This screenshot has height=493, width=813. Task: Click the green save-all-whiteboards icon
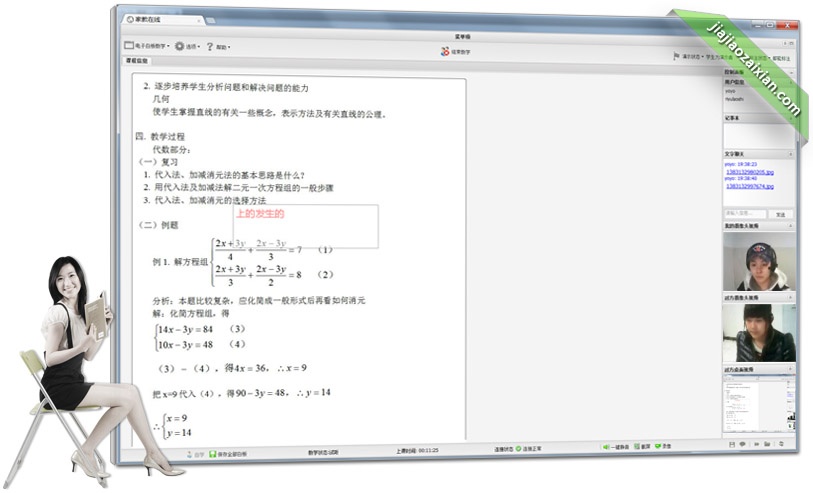coord(212,454)
